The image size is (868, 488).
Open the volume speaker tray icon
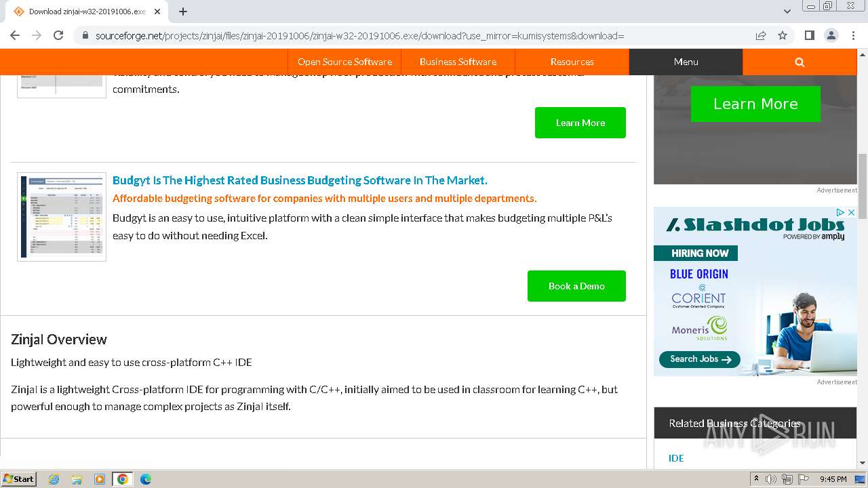(x=771, y=479)
